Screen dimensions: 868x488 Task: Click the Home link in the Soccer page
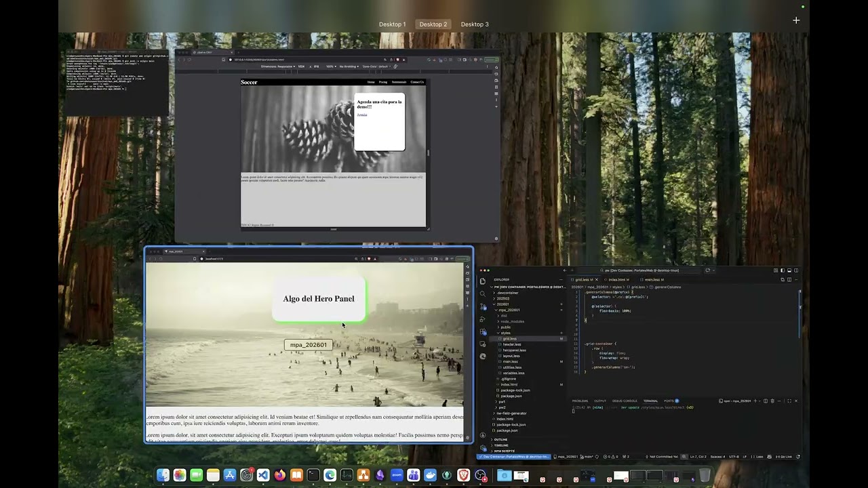(x=371, y=82)
